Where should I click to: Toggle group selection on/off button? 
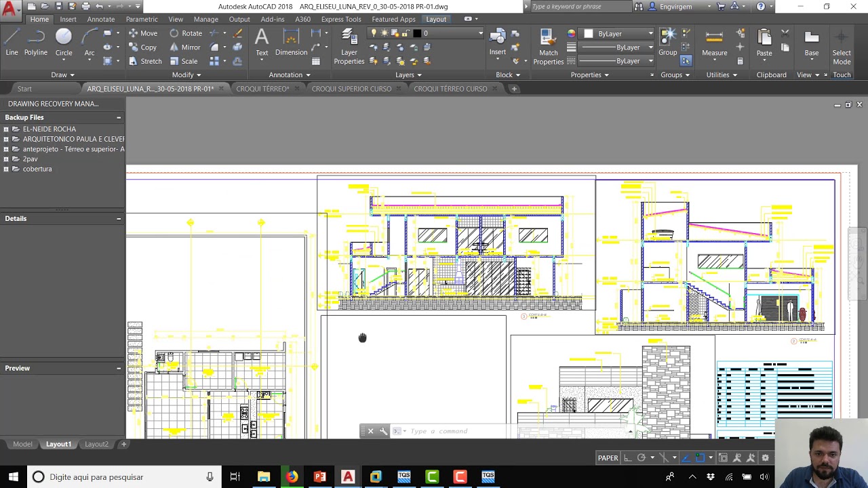pyautogui.click(x=686, y=61)
